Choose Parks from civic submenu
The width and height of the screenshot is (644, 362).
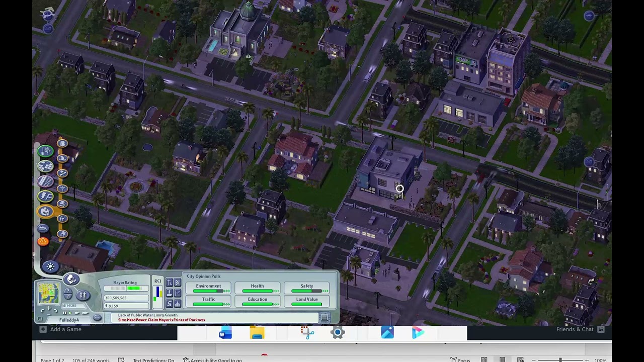pyautogui.click(x=62, y=234)
